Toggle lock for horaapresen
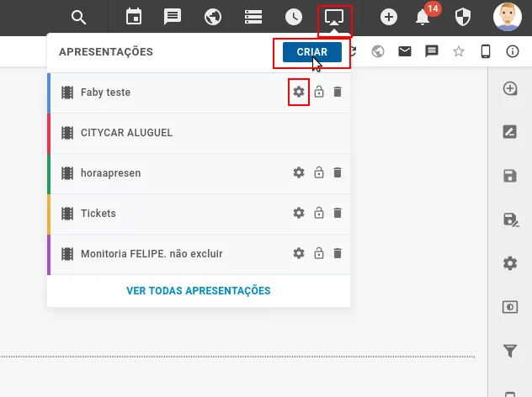 tap(319, 172)
